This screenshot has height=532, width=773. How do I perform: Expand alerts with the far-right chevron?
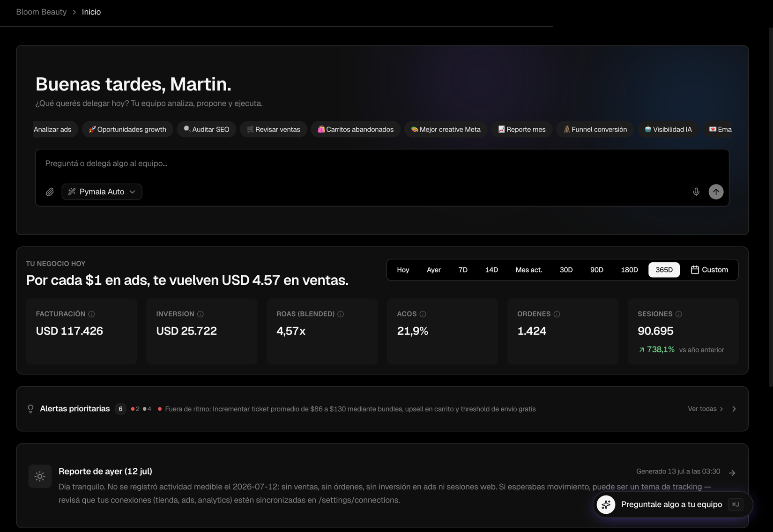click(x=734, y=409)
